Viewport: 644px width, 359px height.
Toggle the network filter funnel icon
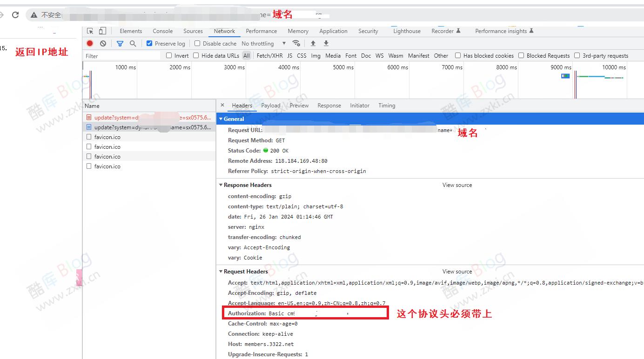pos(120,43)
